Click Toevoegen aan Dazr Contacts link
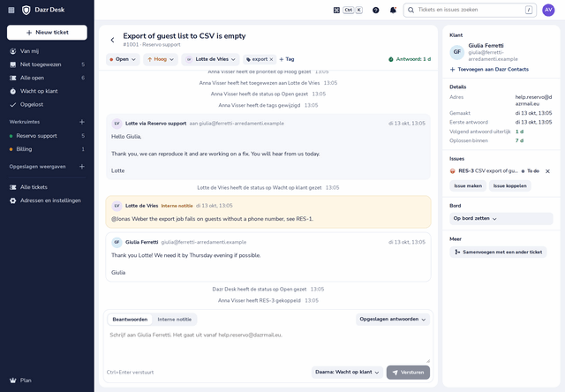The height and width of the screenshot is (392, 565). pos(489,70)
